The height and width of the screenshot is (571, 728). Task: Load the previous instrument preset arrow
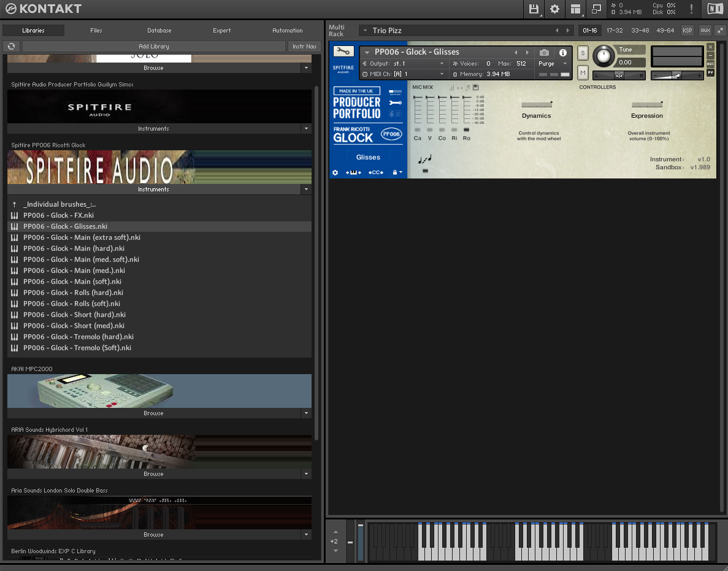point(516,53)
